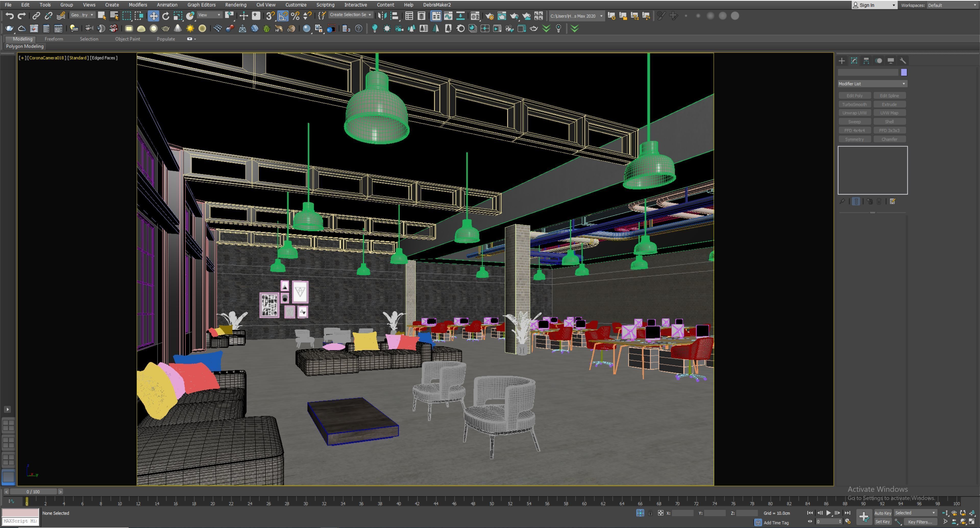The height and width of the screenshot is (528, 980).
Task: Open the Curve Editor icon
Action: (448, 16)
